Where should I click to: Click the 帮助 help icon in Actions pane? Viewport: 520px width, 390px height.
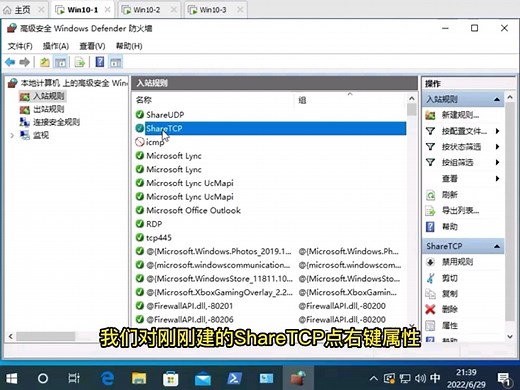[x=430, y=227]
